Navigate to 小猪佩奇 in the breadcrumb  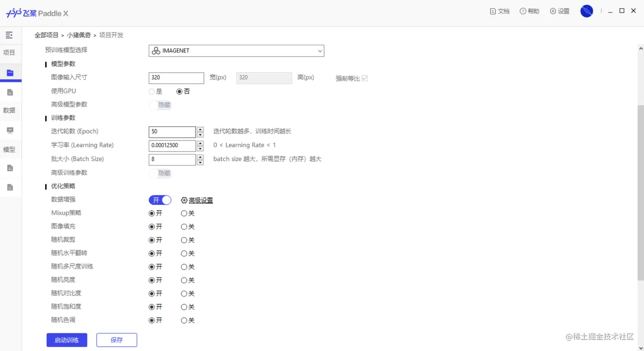[79, 35]
